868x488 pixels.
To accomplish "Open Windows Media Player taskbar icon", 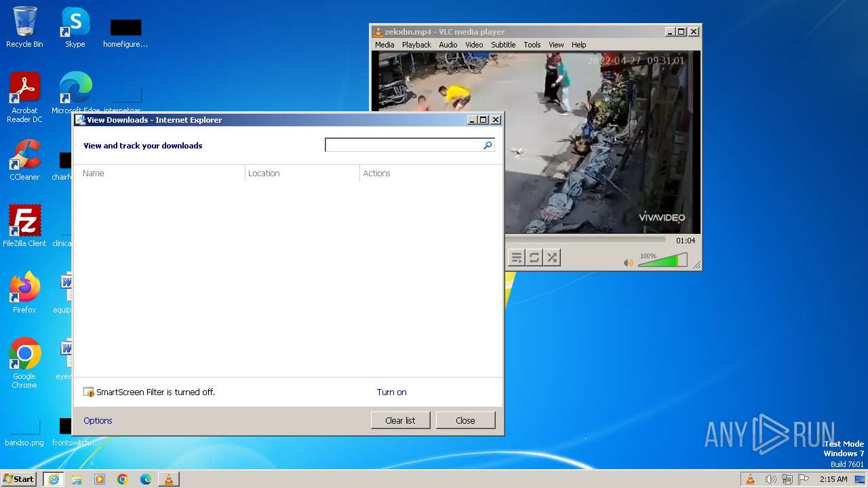I will pyautogui.click(x=100, y=479).
